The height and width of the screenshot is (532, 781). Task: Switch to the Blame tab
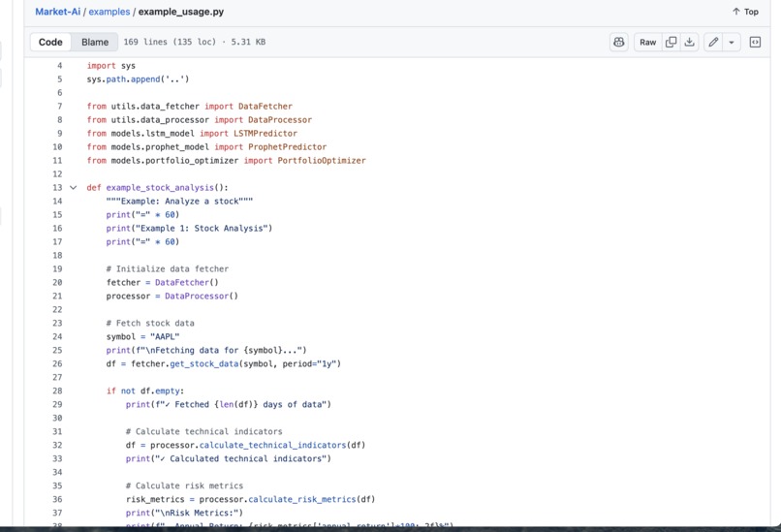pos(95,43)
